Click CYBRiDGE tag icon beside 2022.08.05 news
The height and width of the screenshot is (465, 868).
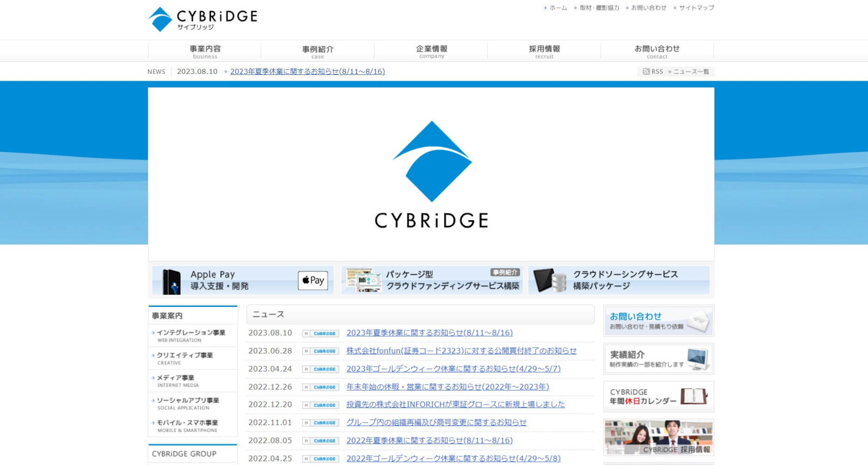click(x=321, y=441)
